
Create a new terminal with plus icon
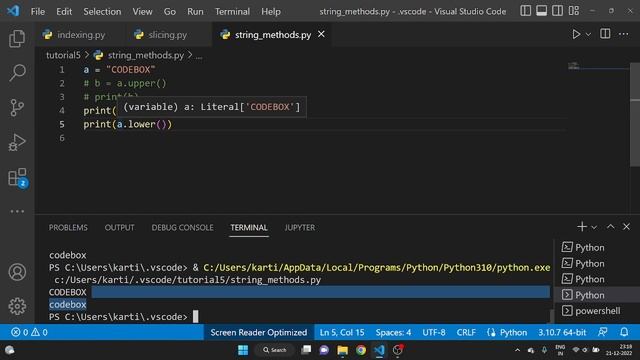point(582,227)
